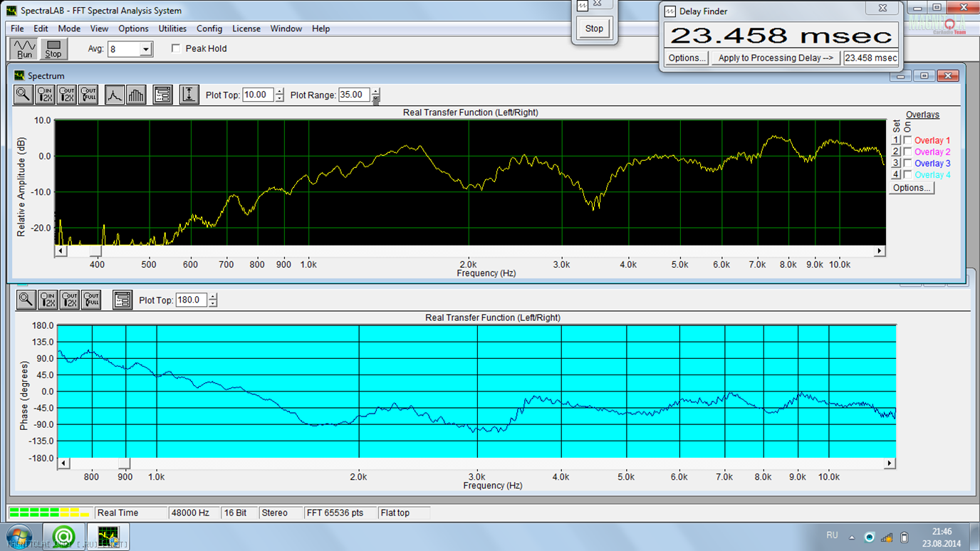Open the Options menu
Screen dimensions: 980x551
coord(133,28)
